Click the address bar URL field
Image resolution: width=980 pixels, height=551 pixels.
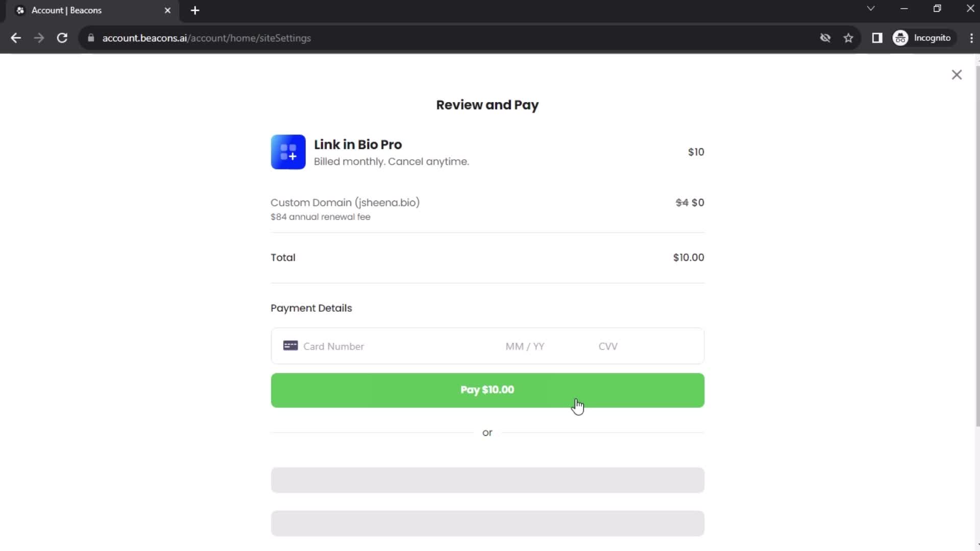(206, 38)
